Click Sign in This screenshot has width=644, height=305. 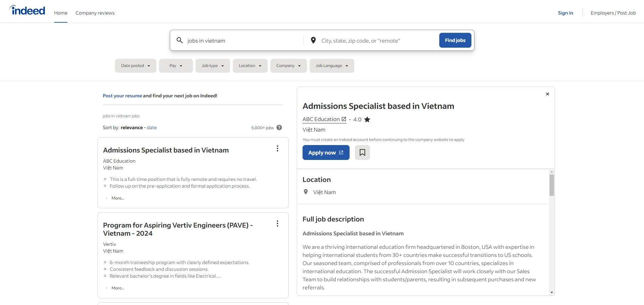coord(565,13)
